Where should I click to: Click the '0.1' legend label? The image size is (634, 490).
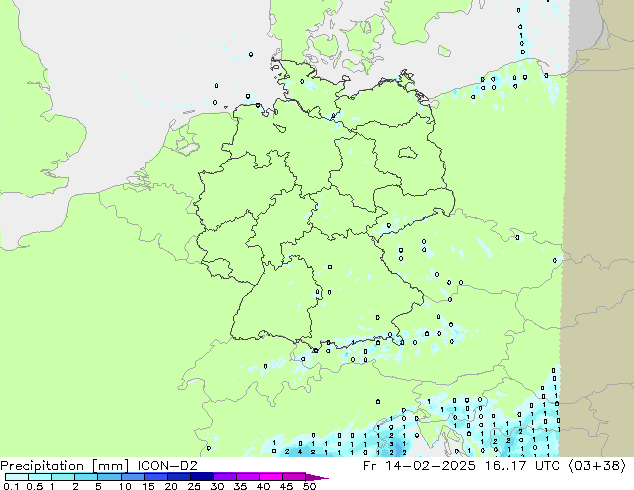pos(11,486)
